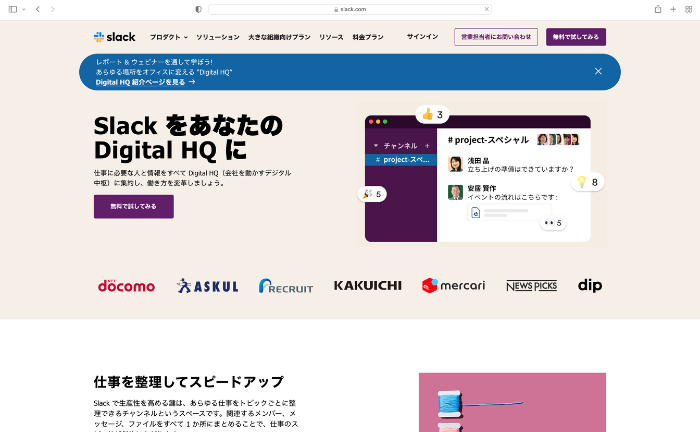Viewport: 700px width, 432px height.
Task: Close the Digital HQ blue banner
Action: 598,71
